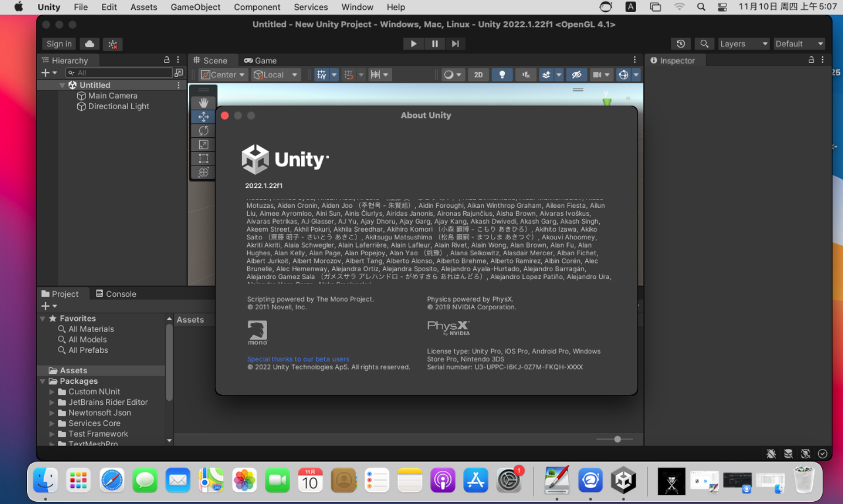This screenshot has width=843, height=504.
Task: Open the scene camera settings dropdown
Action: pyautogui.click(x=601, y=75)
